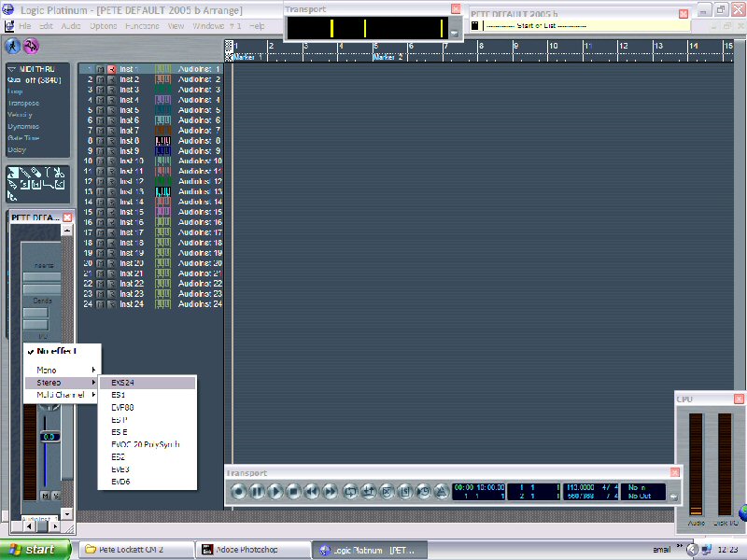Mute the channel strip with M button
The width and height of the screenshot is (747, 560).
pyautogui.click(x=45, y=495)
